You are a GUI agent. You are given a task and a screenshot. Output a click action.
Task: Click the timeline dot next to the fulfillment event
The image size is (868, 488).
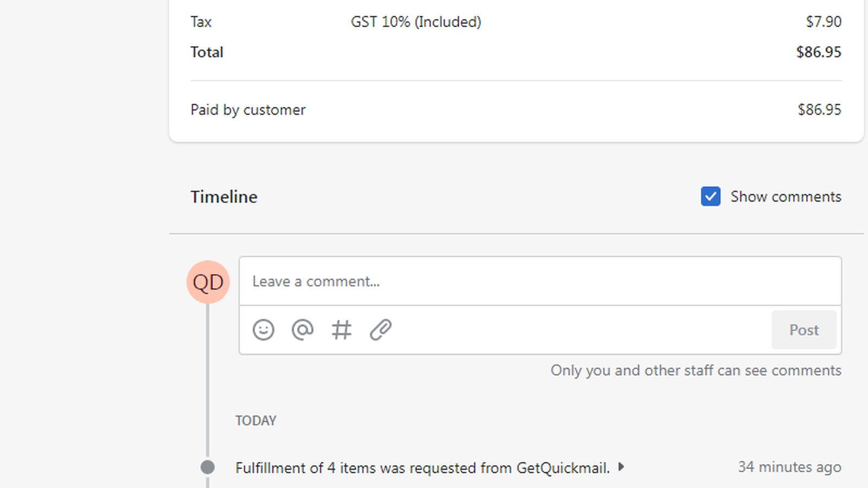tap(208, 467)
